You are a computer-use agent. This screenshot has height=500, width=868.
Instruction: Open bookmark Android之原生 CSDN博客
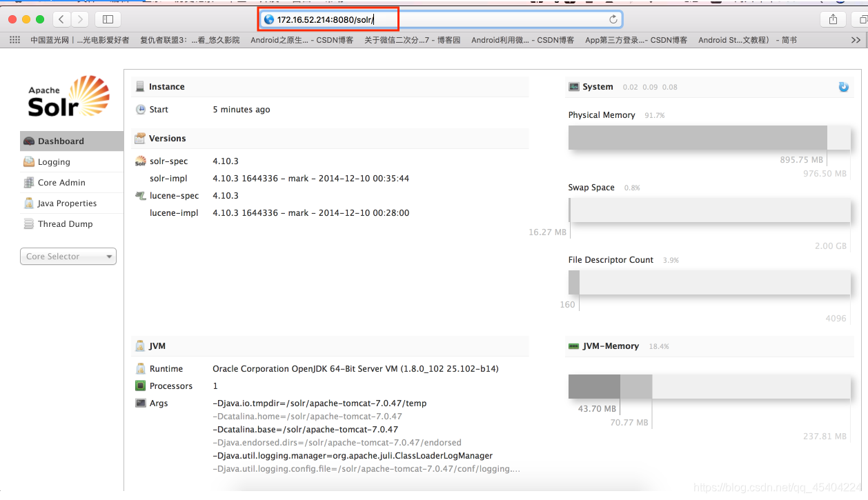click(302, 40)
